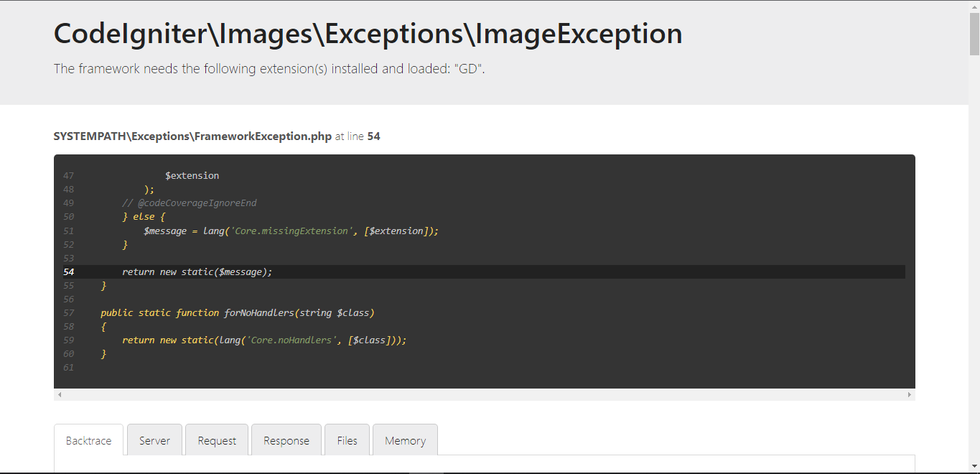Open the Request tab
This screenshot has width=980, height=474.
coord(217,440)
